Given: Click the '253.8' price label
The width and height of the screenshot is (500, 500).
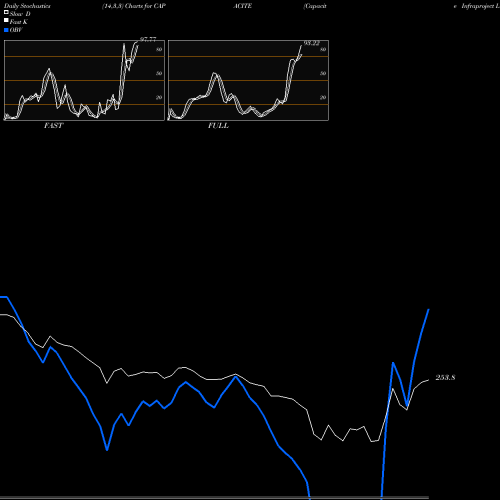Looking at the screenshot, I should (x=445, y=377).
